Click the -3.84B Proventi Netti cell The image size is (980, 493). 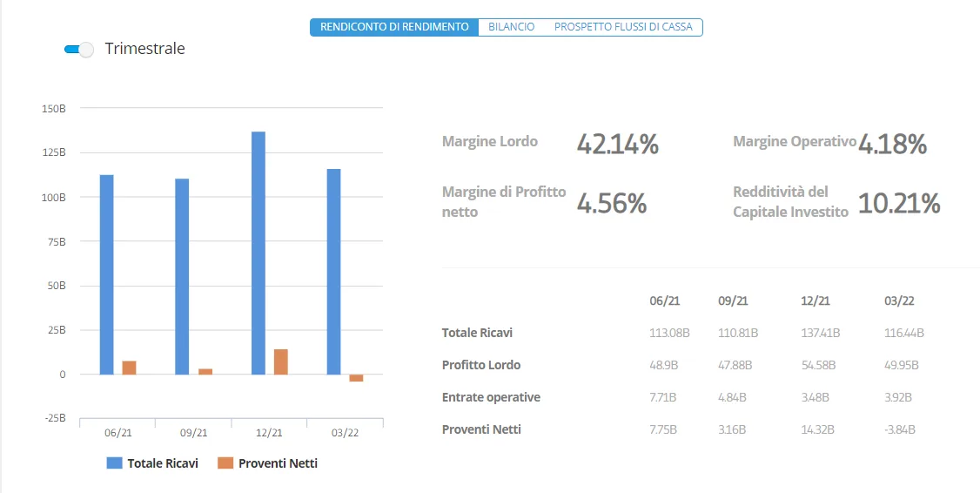click(x=900, y=429)
